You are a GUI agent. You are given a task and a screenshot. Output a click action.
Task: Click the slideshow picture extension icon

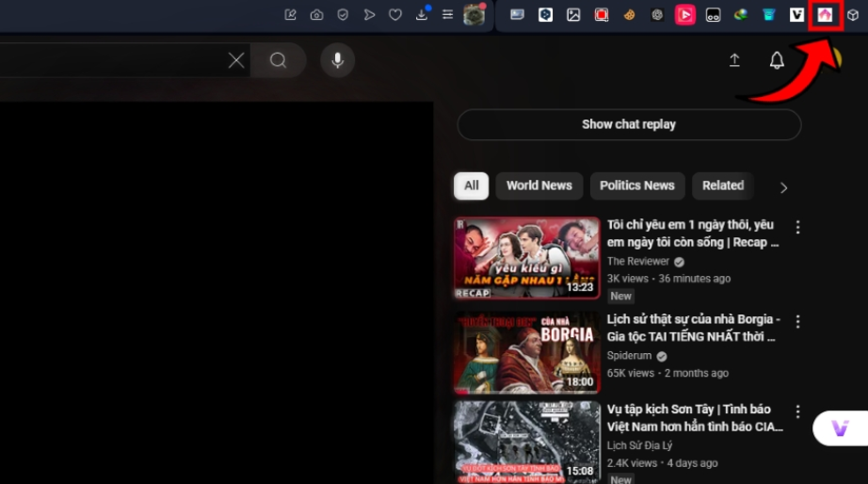pos(517,15)
